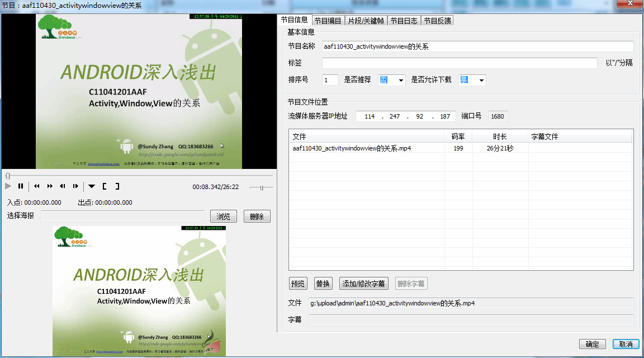Click the 码率 column header
The image size is (644, 358).
click(458, 136)
